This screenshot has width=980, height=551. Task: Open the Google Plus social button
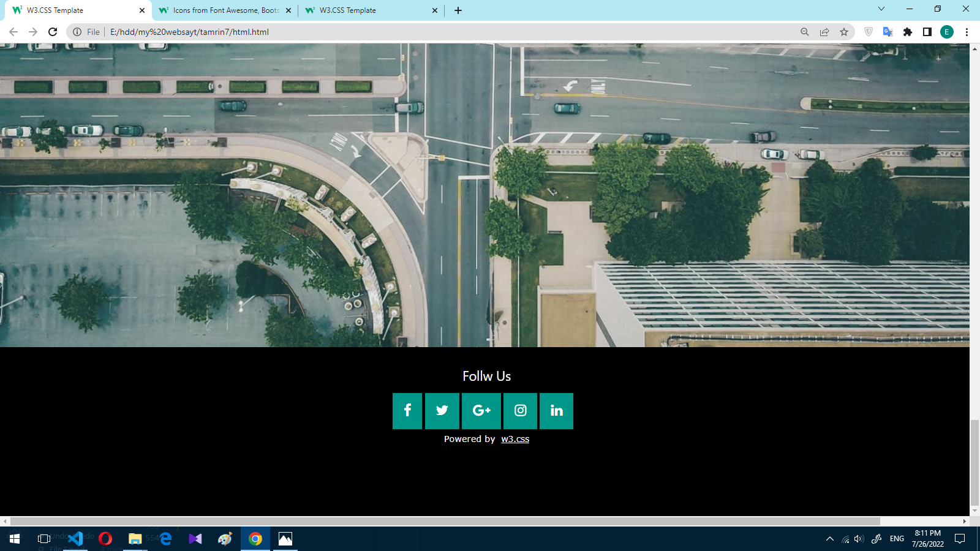[x=481, y=411]
